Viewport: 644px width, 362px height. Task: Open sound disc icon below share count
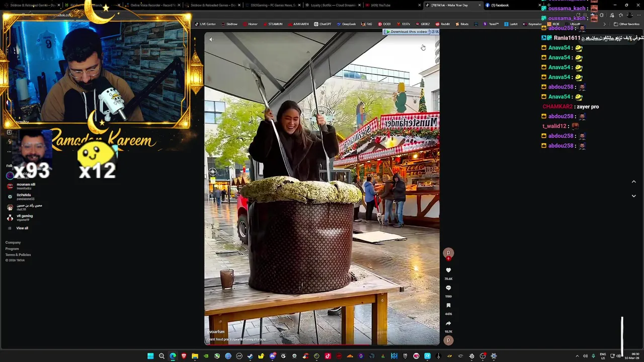click(448, 340)
